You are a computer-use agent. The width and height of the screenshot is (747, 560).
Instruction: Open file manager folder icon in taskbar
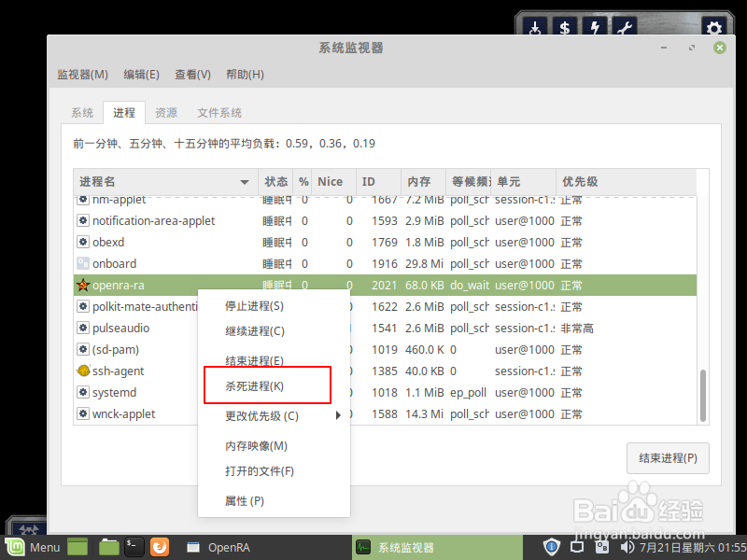click(x=109, y=547)
